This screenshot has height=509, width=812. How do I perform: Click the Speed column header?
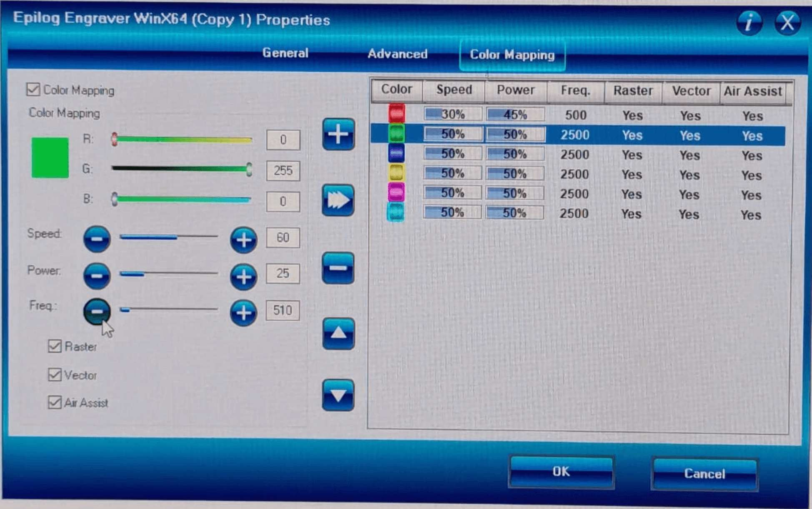point(454,90)
